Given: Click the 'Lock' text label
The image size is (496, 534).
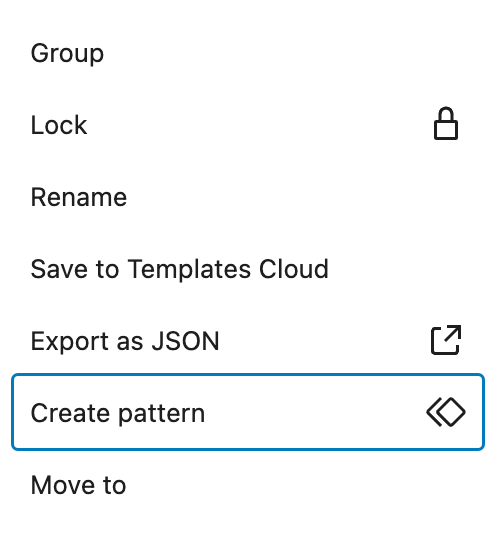Looking at the screenshot, I should click(59, 125).
